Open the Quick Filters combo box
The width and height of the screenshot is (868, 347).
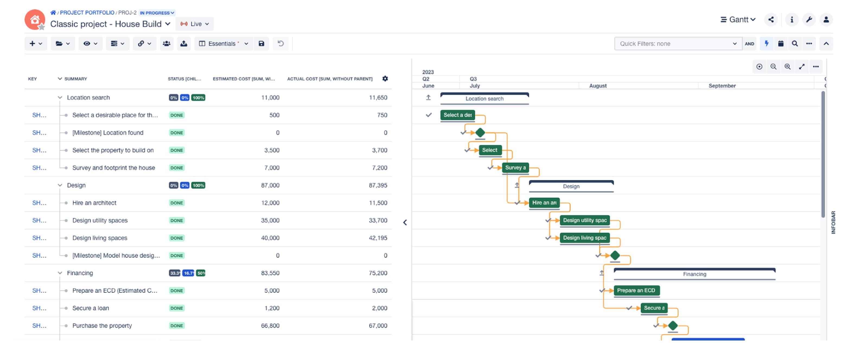point(678,43)
